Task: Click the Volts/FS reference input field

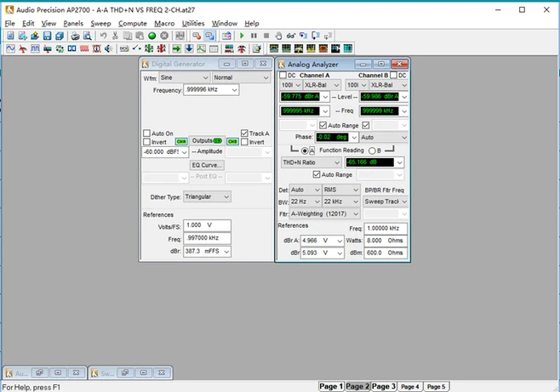Action: (207, 225)
